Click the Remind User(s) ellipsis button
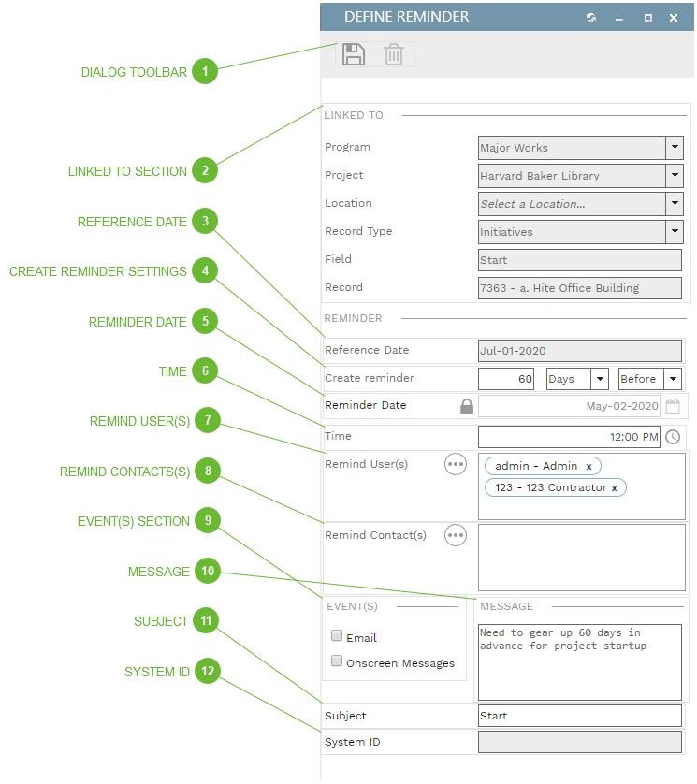The width and height of the screenshot is (697, 784). [x=456, y=464]
